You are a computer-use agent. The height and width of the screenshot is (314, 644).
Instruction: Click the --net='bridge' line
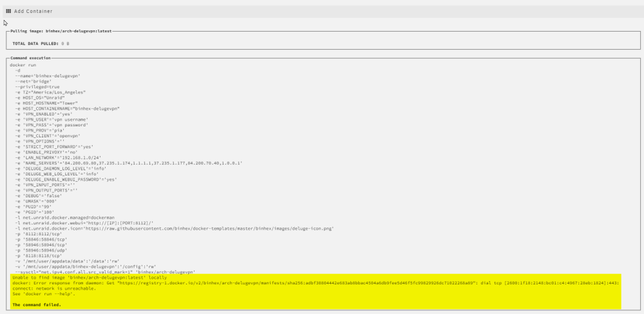click(33, 81)
